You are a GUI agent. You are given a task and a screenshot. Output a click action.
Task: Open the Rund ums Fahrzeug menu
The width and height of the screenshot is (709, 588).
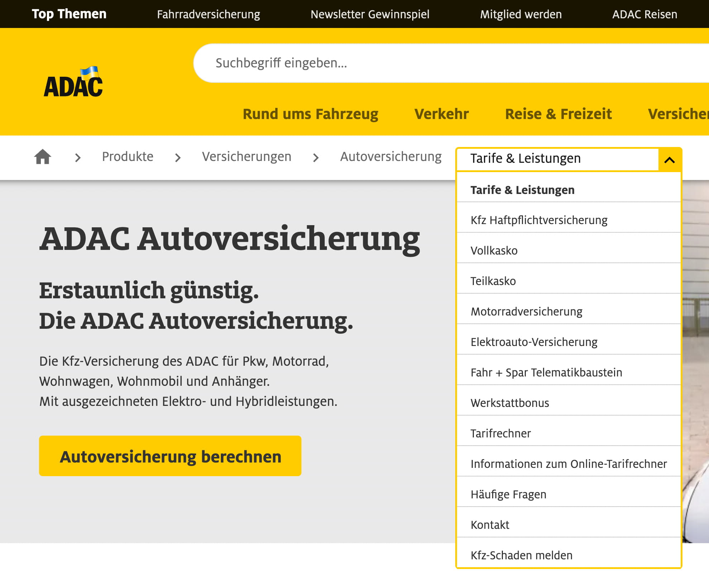pyautogui.click(x=310, y=114)
